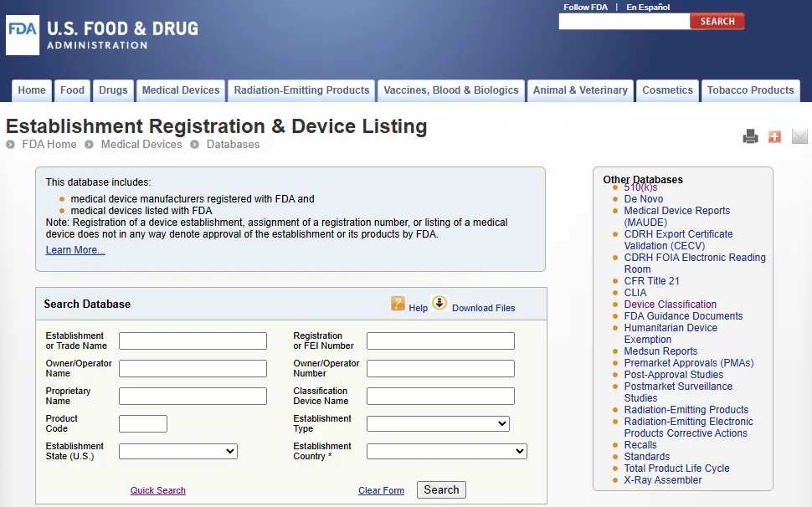Click the Establishment or Trade Name field
Screen dimensions: 812x507
[x=193, y=341]
